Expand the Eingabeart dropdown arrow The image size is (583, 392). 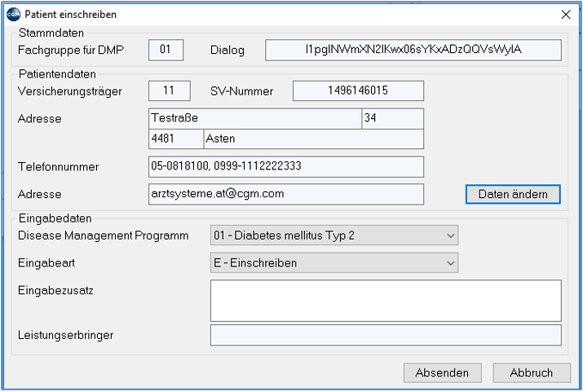(451, 263)
